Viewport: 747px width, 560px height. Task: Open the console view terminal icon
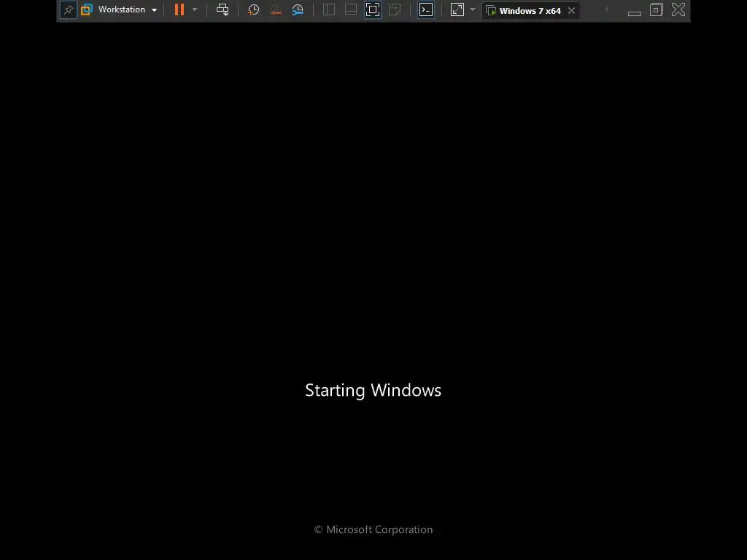pos(426,9)
